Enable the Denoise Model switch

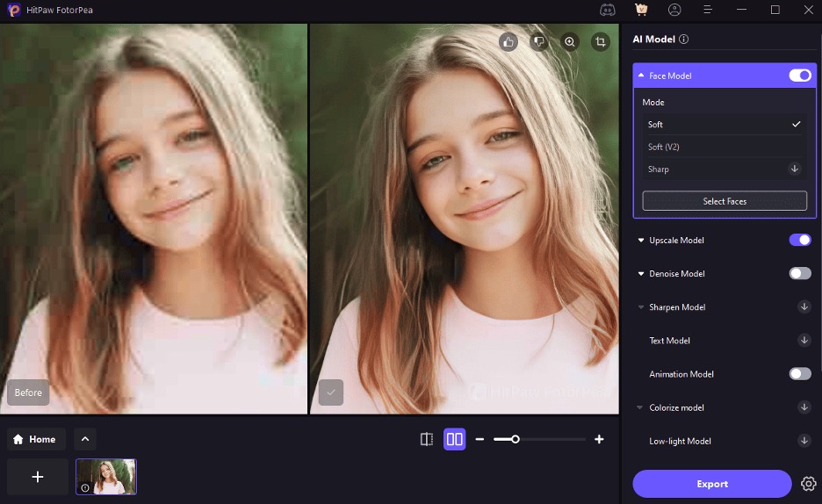[x=800, y=273]
